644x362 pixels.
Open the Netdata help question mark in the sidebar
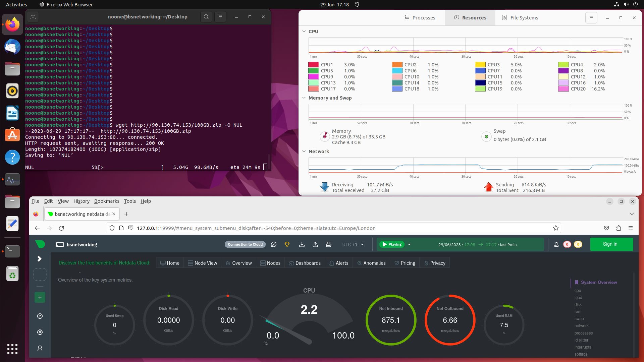[x=40, y=316]
